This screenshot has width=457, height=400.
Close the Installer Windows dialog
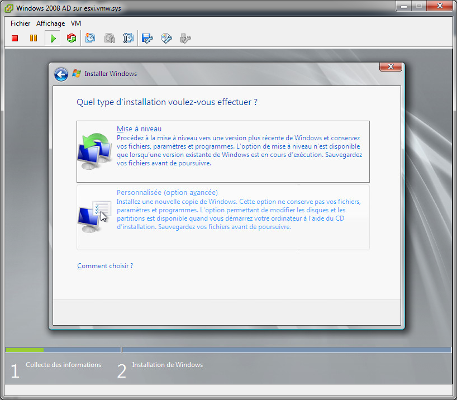391,67
